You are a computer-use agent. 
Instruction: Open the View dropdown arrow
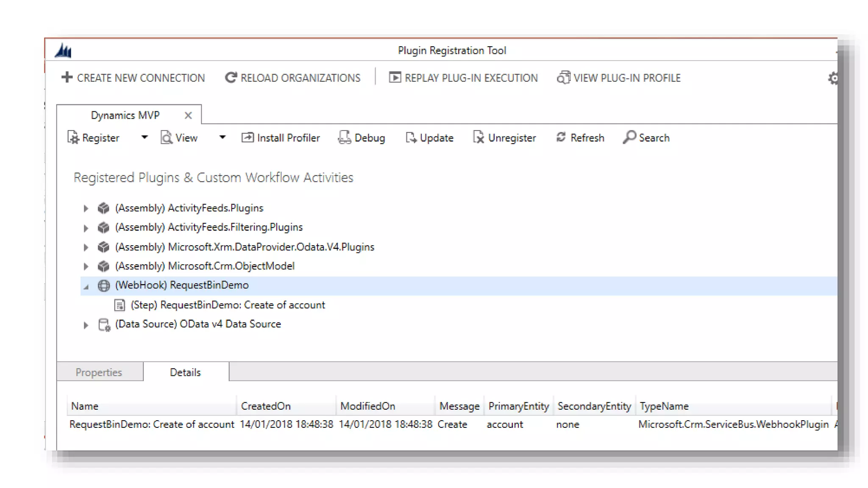click(223, 137)
